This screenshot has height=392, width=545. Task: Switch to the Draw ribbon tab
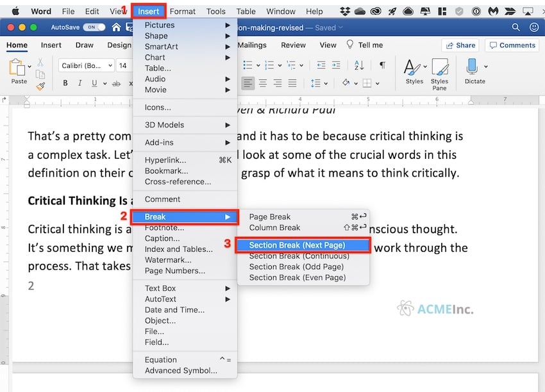click(x=85, y=45)
